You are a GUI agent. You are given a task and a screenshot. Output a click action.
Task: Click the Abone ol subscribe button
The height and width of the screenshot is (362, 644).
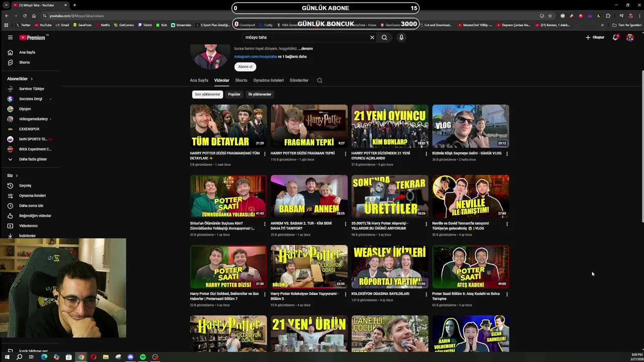[245, 67]
